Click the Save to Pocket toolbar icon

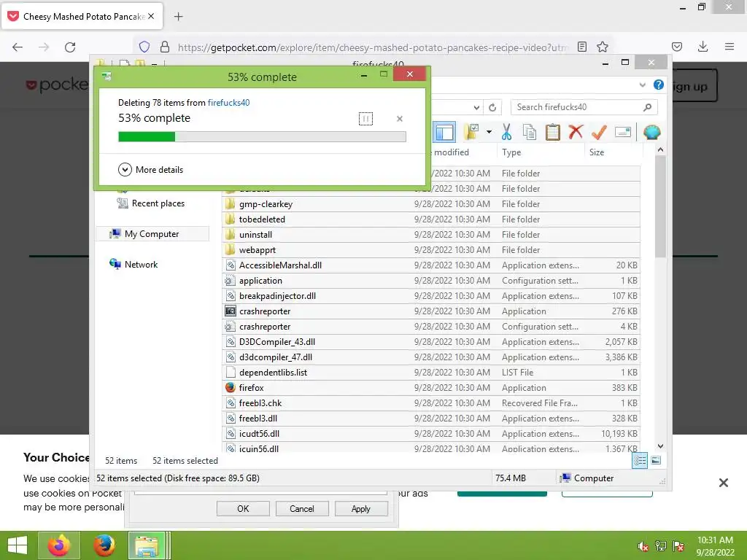tap(677, 47)
